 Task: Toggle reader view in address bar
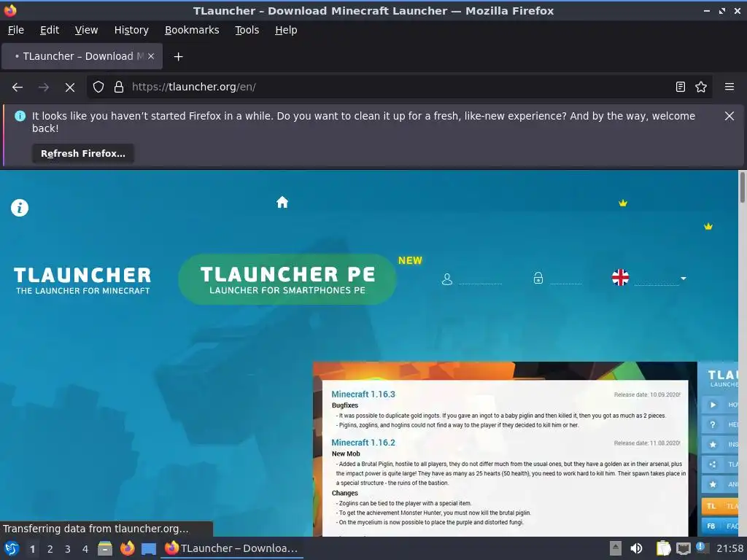681,87
